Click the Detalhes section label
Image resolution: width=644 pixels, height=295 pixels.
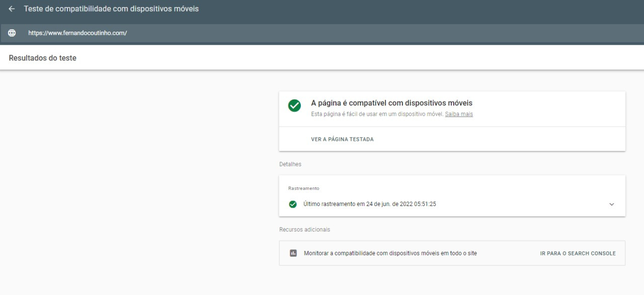290,164
